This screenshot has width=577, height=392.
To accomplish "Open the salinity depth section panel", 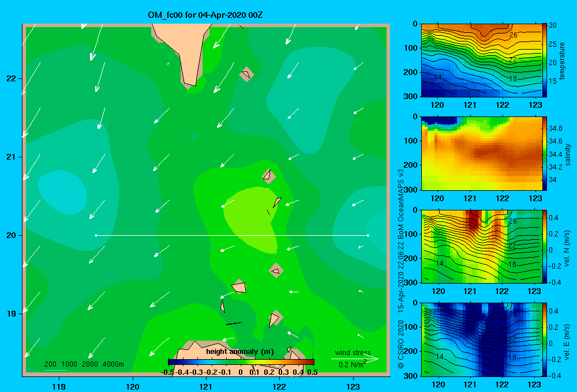I will pyautogui.click(x=481, y=154).
